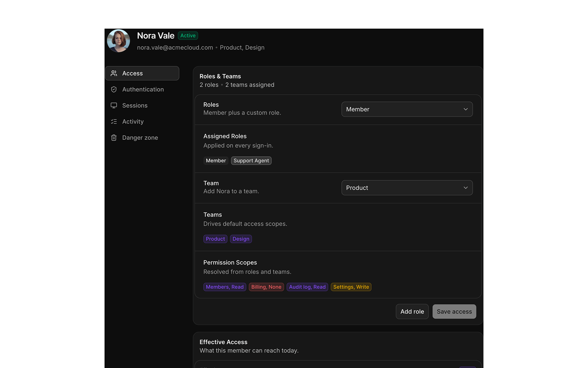Click Nora Vale's profile avatar
This screenshot has height=368, width=588.
[x=118, y=41]
